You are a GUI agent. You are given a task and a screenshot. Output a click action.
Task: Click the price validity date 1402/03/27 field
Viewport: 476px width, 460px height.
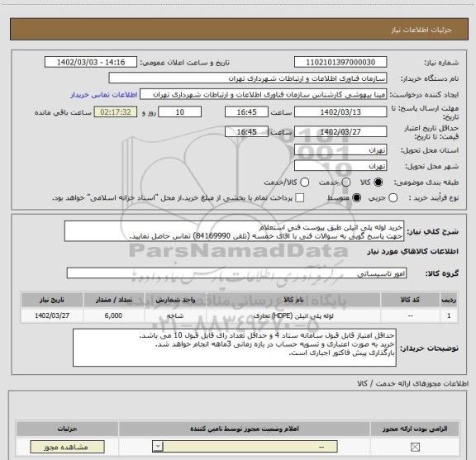[340, 131]
